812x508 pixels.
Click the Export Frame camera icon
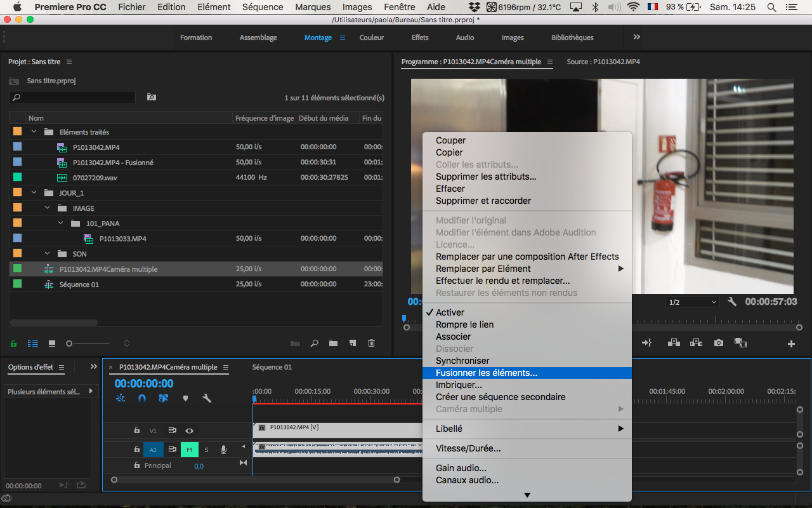tap(718, 343)
